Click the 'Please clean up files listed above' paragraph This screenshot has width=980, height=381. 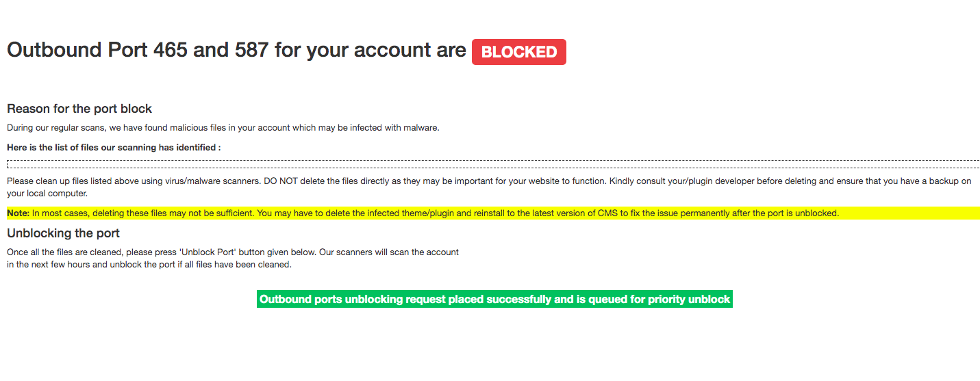tap(489, 187)
